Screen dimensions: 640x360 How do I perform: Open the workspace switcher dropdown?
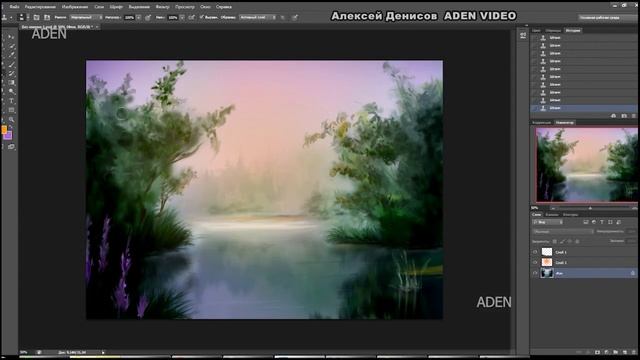coord(607,18)
